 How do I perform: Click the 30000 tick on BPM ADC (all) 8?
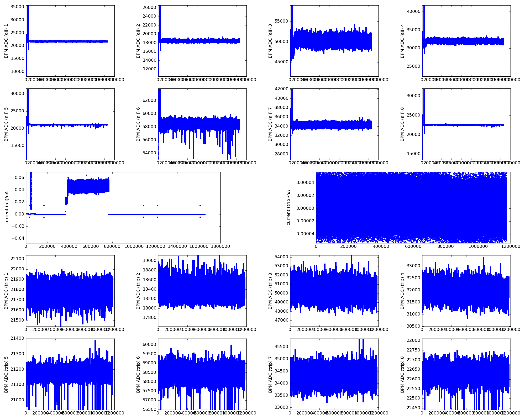(x=413, y=96)
